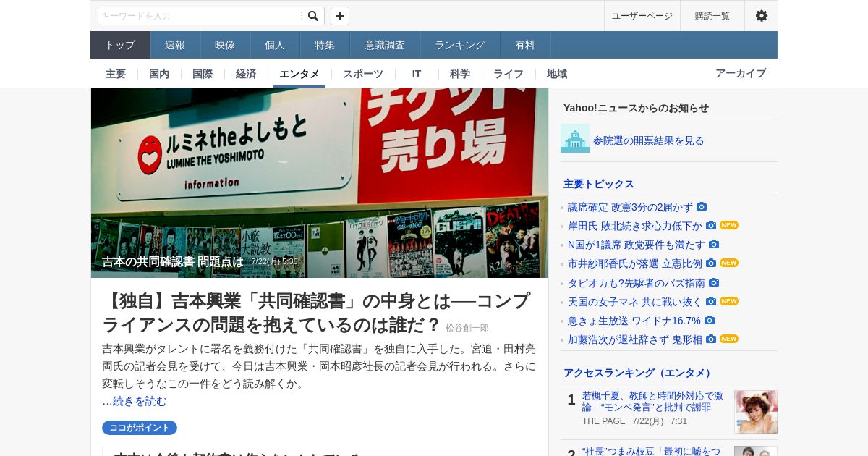Screen dimensions: 868x456
Task: Open ユーザーページ link
Action: tap(642, 16)
